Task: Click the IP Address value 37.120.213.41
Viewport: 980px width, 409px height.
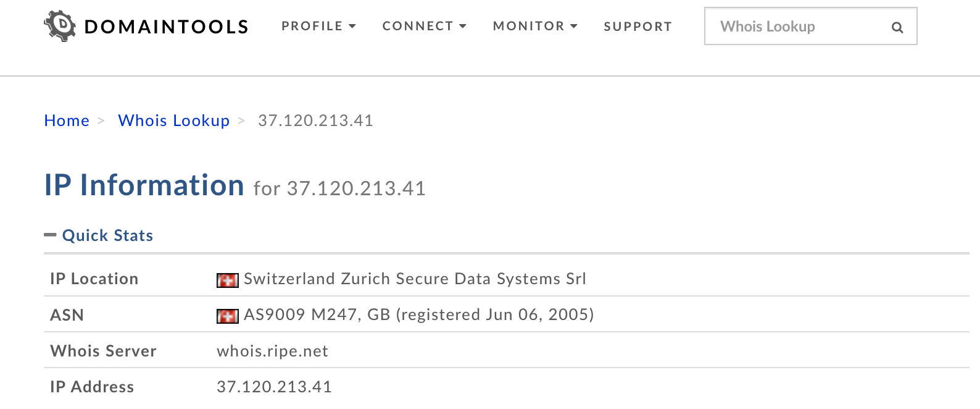Action: click(x=274, y=387)
